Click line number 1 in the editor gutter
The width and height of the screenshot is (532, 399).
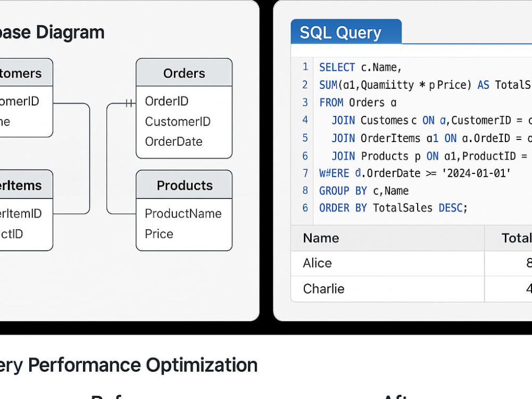(x=305, y=67)
